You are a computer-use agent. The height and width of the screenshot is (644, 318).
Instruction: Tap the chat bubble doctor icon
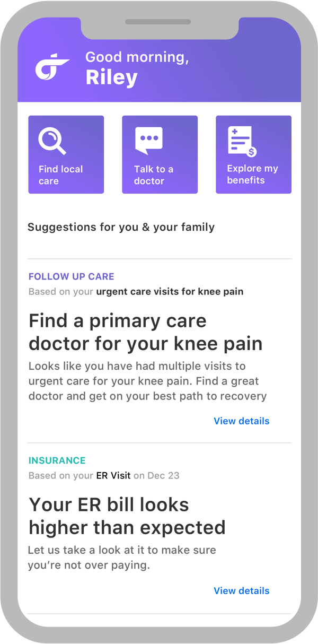point(149,141)
